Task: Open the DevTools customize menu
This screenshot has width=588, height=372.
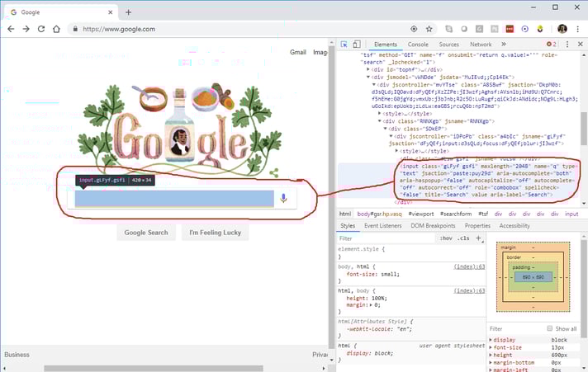Action: click(567, 45)
